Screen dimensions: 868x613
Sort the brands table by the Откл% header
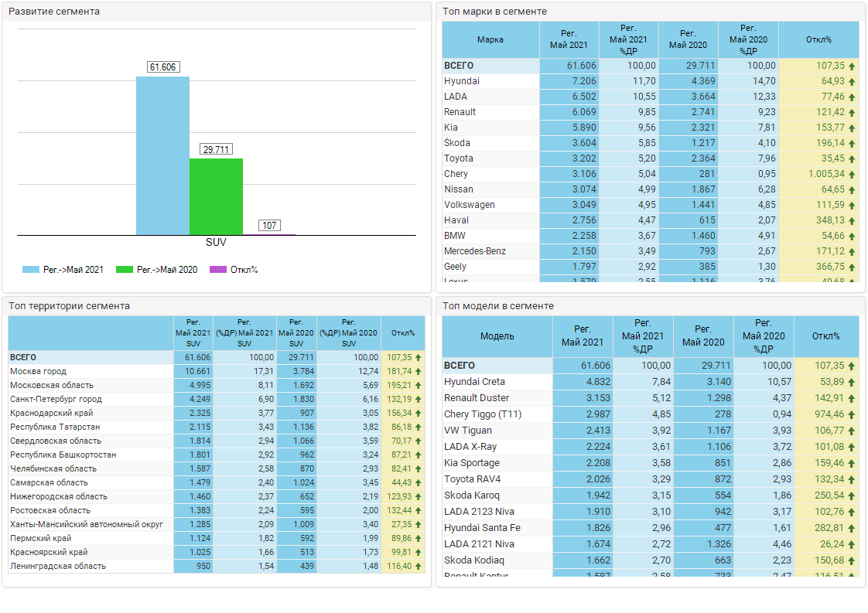tap(818, 39)
